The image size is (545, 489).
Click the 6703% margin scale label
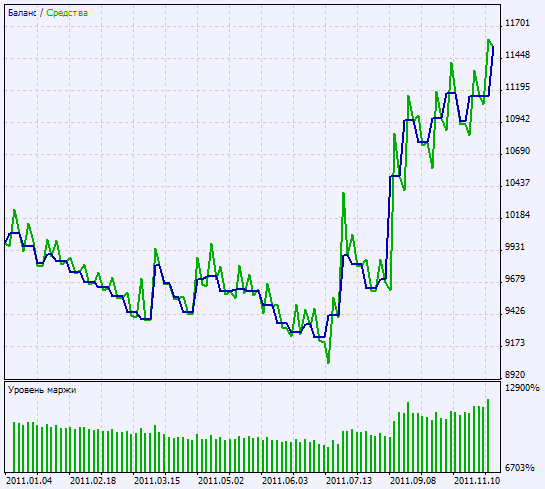point(519,468)
